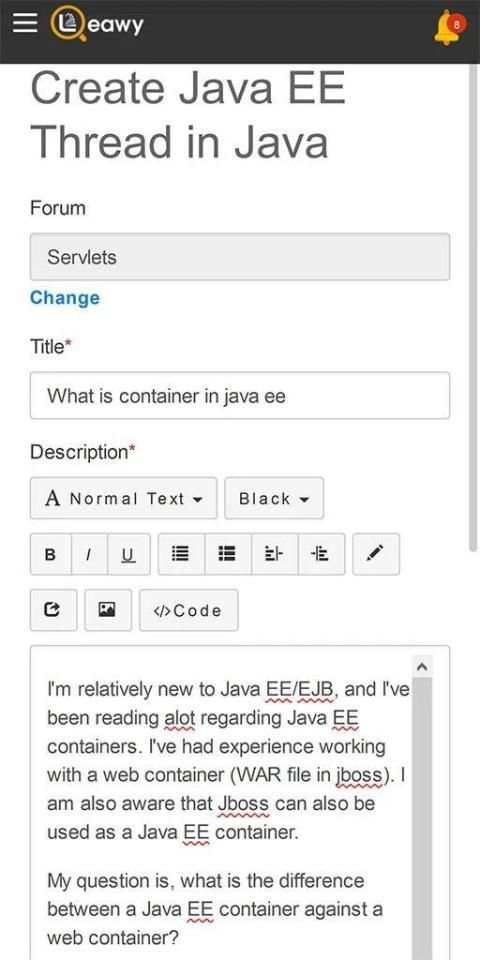Click the pencil highlight icon
This screenshot has width=480, height=960.
click(376, 554)
